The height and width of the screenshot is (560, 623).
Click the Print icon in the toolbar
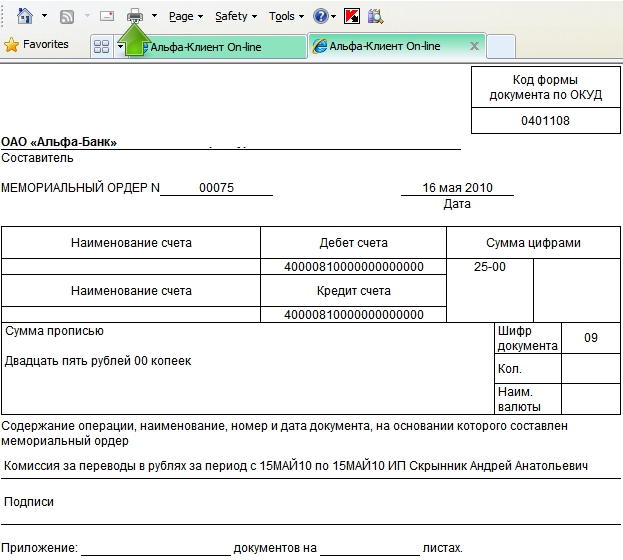[x=135, y=16]
